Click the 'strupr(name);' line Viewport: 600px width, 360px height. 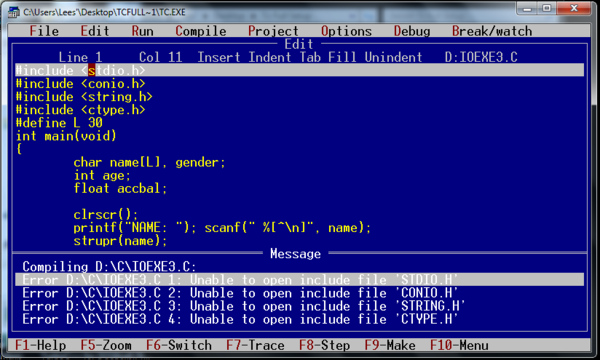[x=121, y=241]
